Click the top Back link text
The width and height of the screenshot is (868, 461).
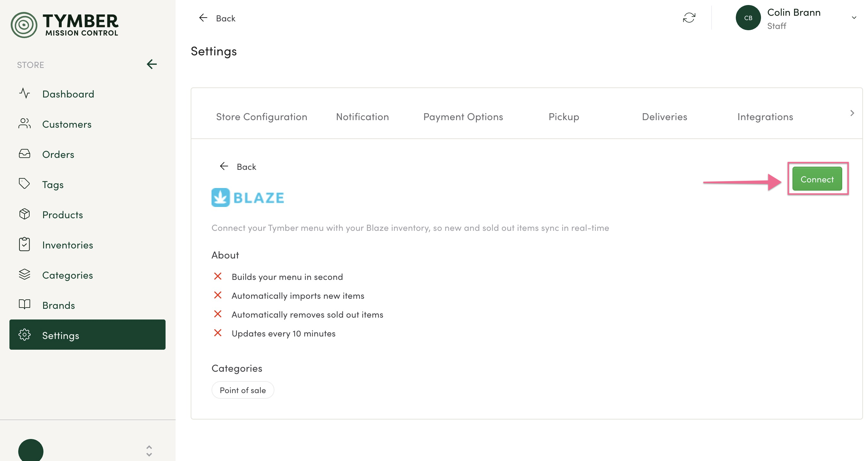coord(225,18)
